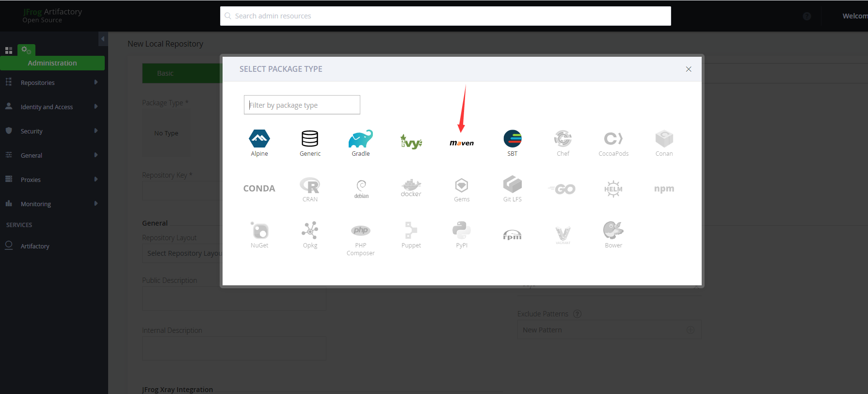This screenshot has width=868, height=394.
Task: Select the Puppet package type
Action: (411, 235)
